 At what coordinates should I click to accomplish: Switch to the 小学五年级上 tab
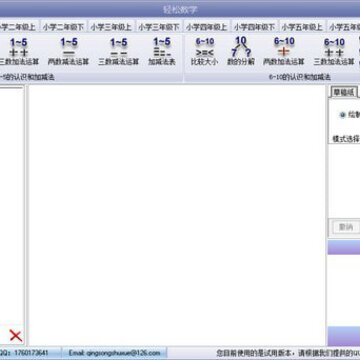[x=302, y=27]
